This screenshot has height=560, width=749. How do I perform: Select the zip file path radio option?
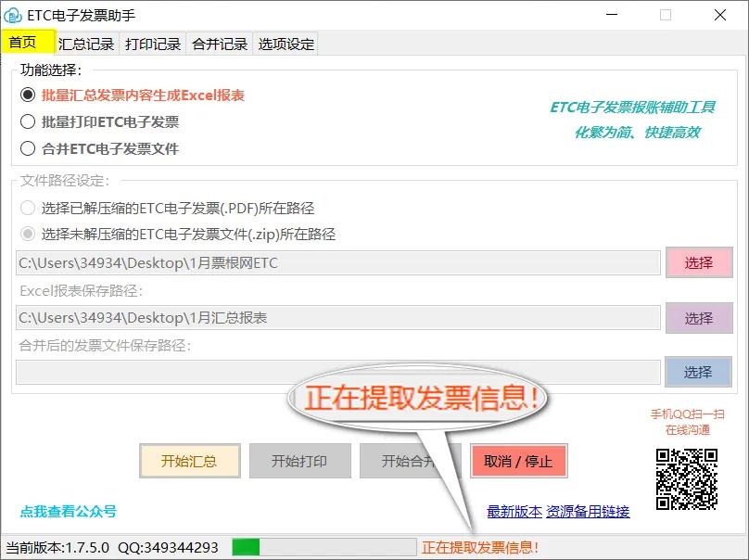[x=178, y=235]
